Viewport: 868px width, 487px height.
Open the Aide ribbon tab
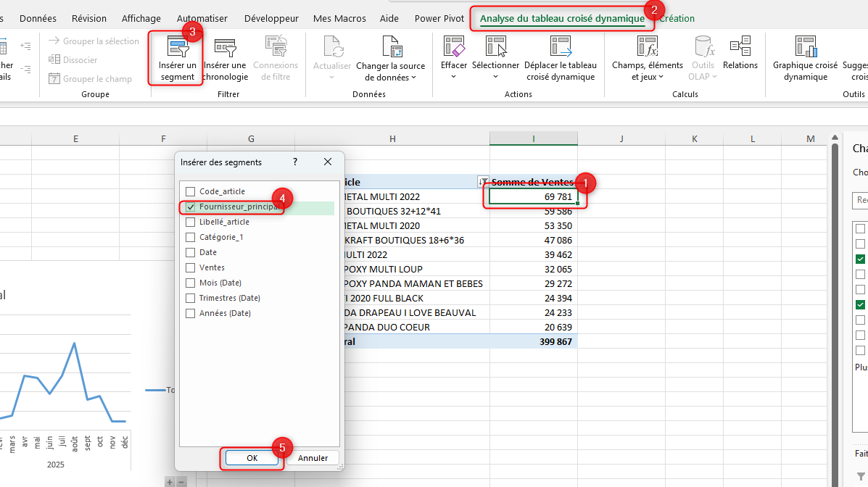(389, 18)
